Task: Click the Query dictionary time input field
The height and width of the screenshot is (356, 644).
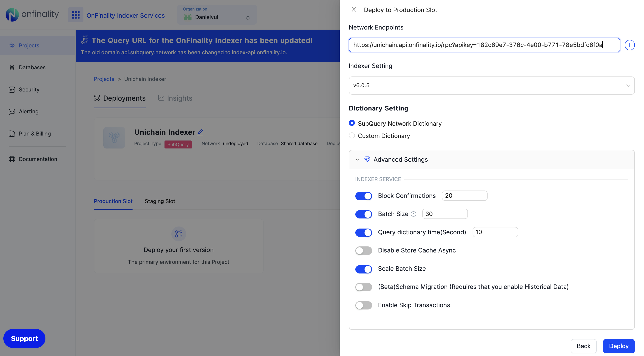Action: tap(495, 232)
